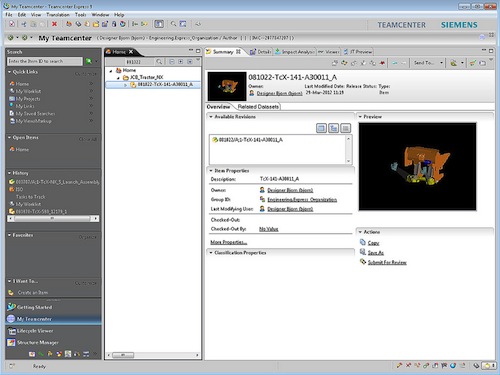This screenshot has width=500, height=375.
Task: Click the large Preview image of the assembly
Action: (x=417, y=166)
